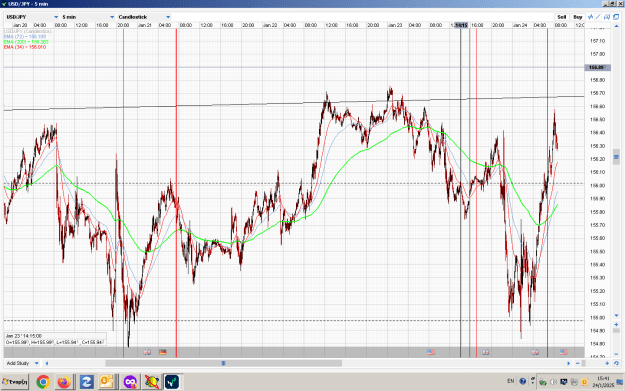Click the horizontal zoom out minus icon
Viewport: 625px width, 391px height.
click(x=578, y=363)
